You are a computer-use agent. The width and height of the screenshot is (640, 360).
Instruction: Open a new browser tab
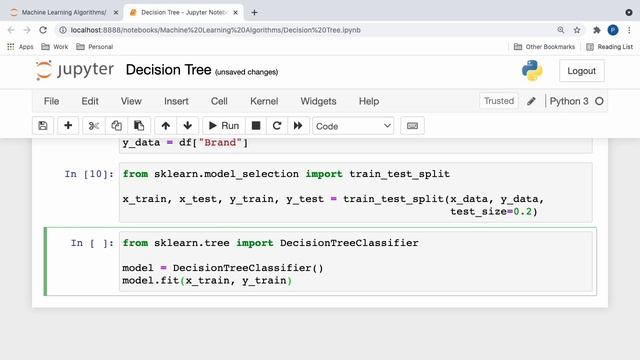tap(254, 13)
